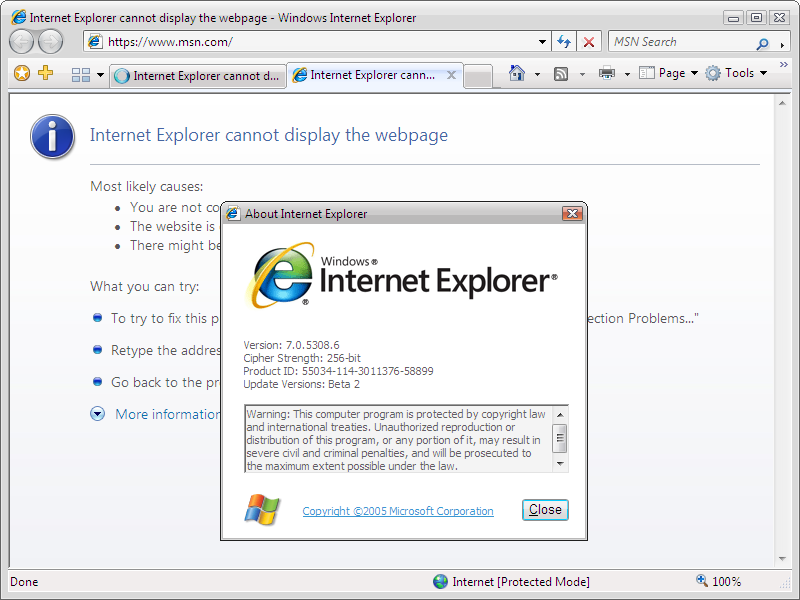Image resolution: width=800 pixels, height=600 pixels.
Task: Go back with the Back arrow button
Action: coord(21,41)
